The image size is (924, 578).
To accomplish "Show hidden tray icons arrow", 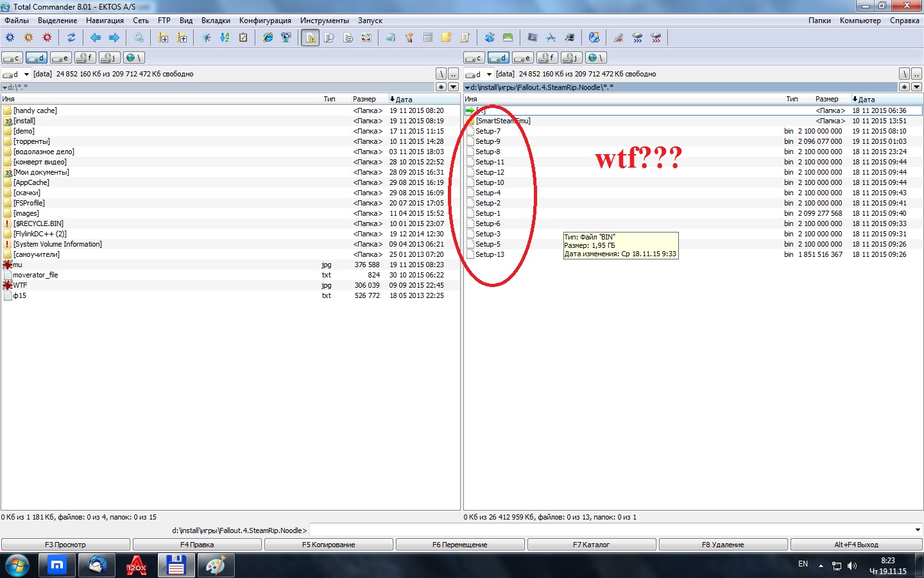I will (x=821, y=565).
